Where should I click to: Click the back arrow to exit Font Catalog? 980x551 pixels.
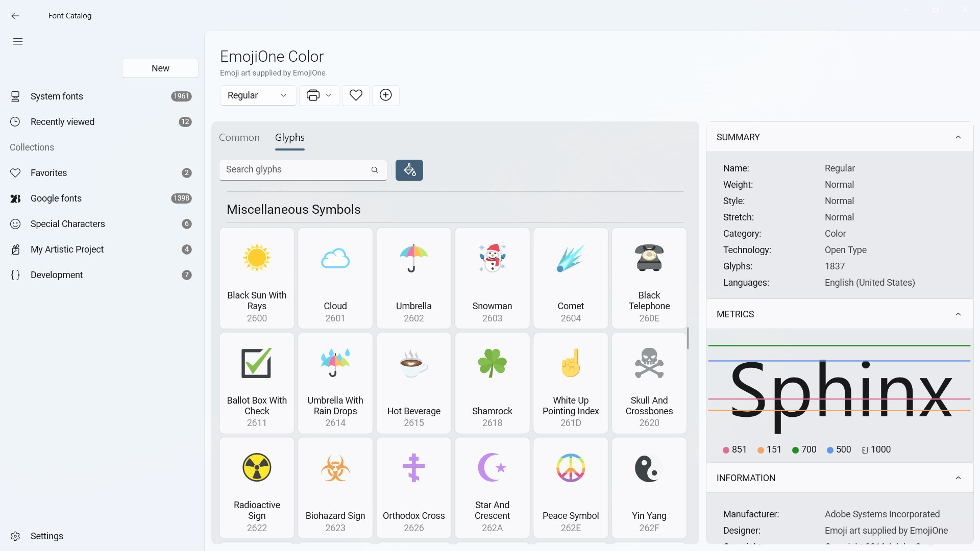pos(15,16)
